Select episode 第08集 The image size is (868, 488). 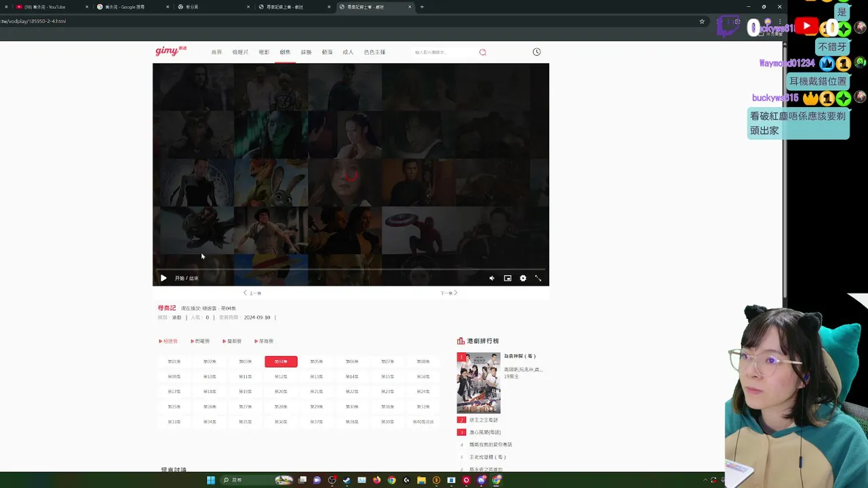423,361
